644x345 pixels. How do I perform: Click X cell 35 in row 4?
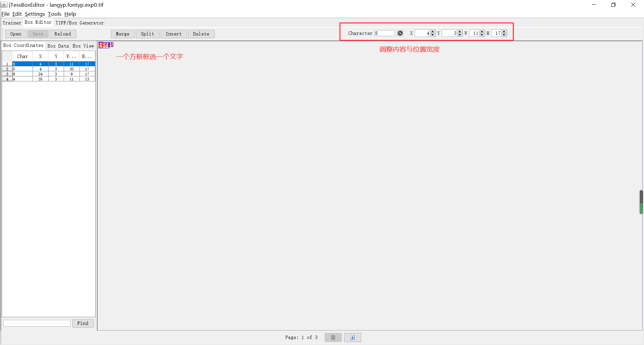click(x=41, y=79)
